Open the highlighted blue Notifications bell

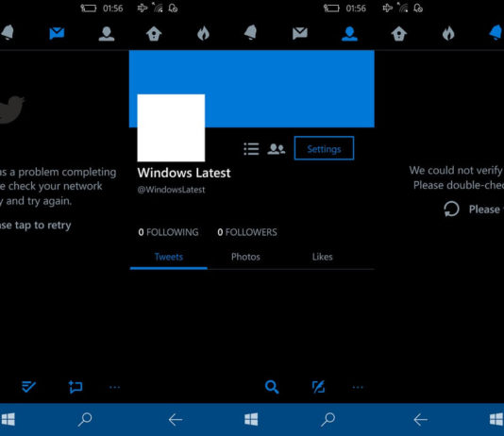point(496,32)
